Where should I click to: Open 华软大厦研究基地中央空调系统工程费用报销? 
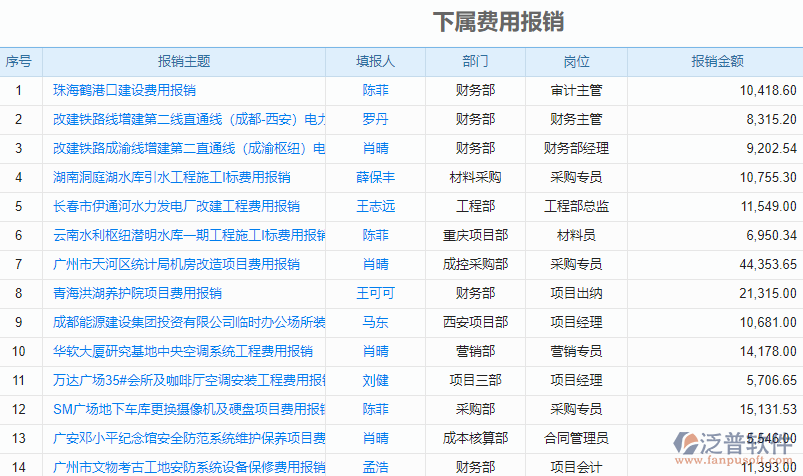183,351
